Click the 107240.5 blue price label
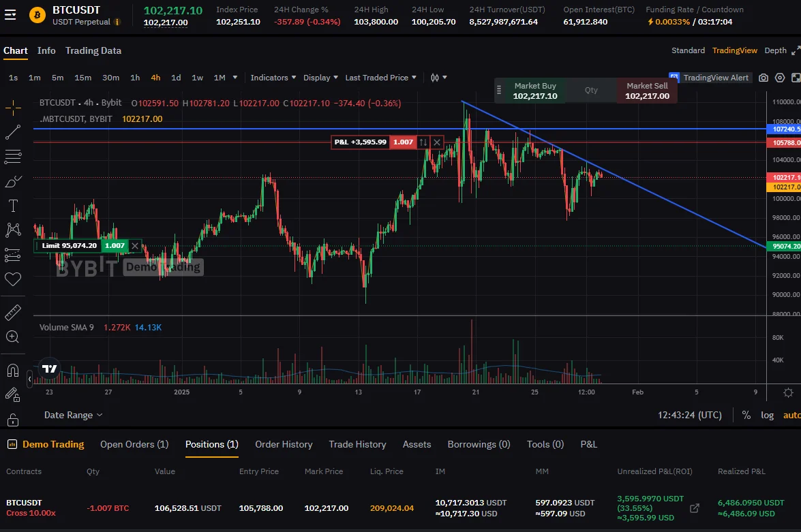 784,129
